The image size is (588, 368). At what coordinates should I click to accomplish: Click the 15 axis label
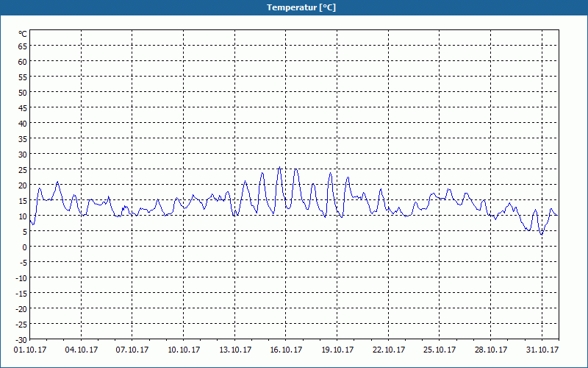tap(23, 200)
